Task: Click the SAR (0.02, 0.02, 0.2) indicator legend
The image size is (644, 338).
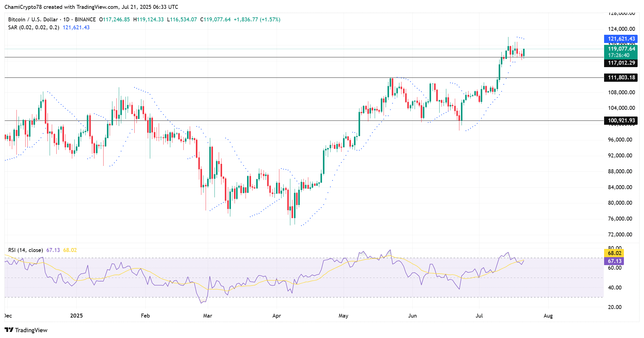Action: 34,27
